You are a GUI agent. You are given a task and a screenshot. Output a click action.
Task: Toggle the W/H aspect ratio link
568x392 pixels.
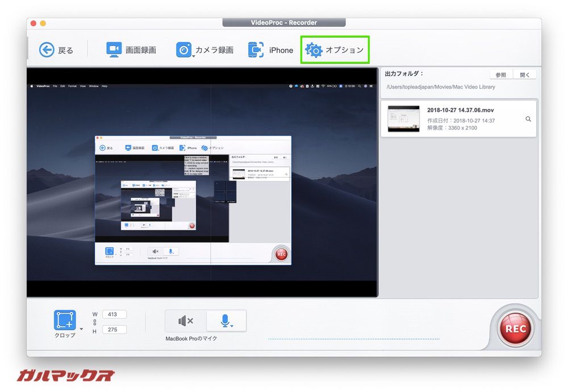pyautogui.click(x=94, y=321)
